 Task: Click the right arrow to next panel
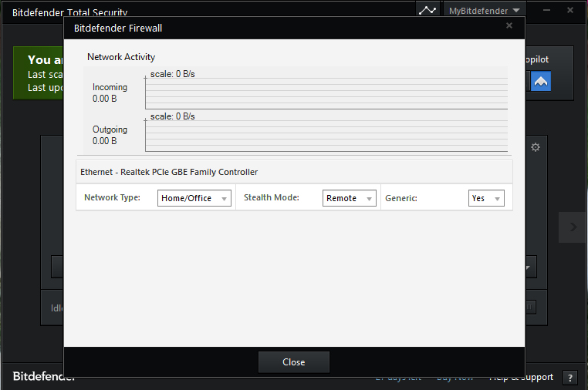coord(573,227)
